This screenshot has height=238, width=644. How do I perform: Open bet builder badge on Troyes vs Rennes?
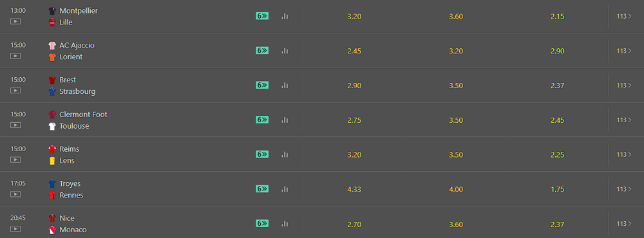click(262, 188)
